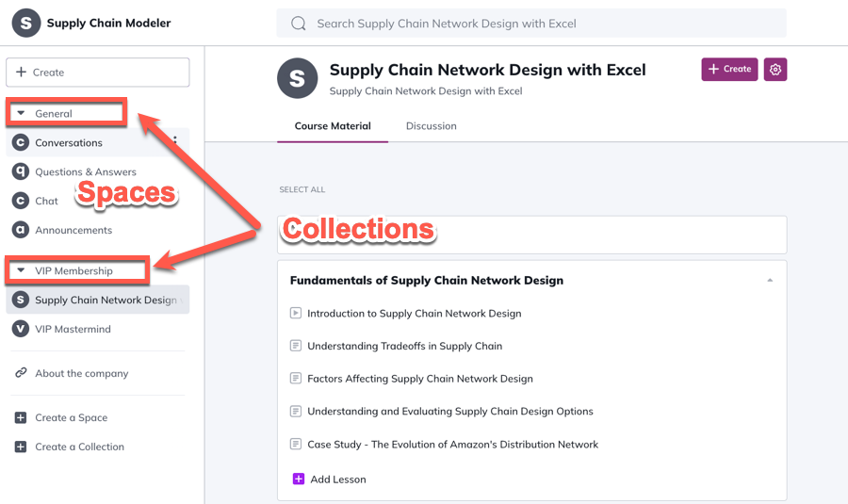Click the Create a Collection plus icon
The width and height of the screenshot is (848, 504).
click(x=21, y=447)
